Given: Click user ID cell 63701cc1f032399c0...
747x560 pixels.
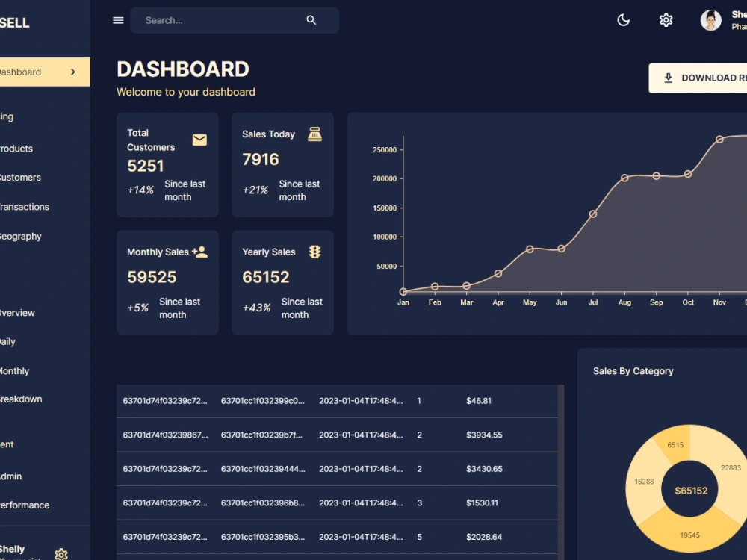Looking at the screenshot, I should pos(263,401).
